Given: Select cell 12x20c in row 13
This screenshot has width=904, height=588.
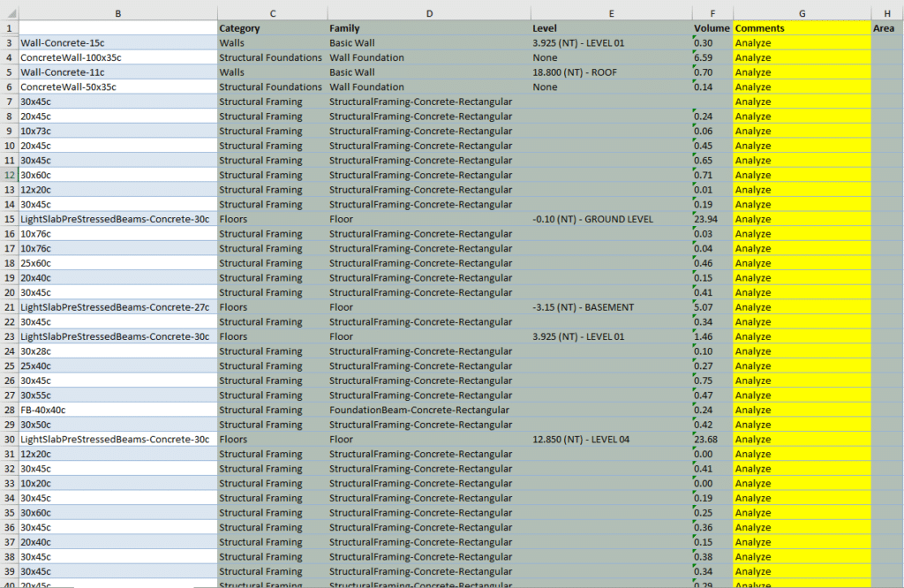Looking at the screenshot, I should coord(118,190).
